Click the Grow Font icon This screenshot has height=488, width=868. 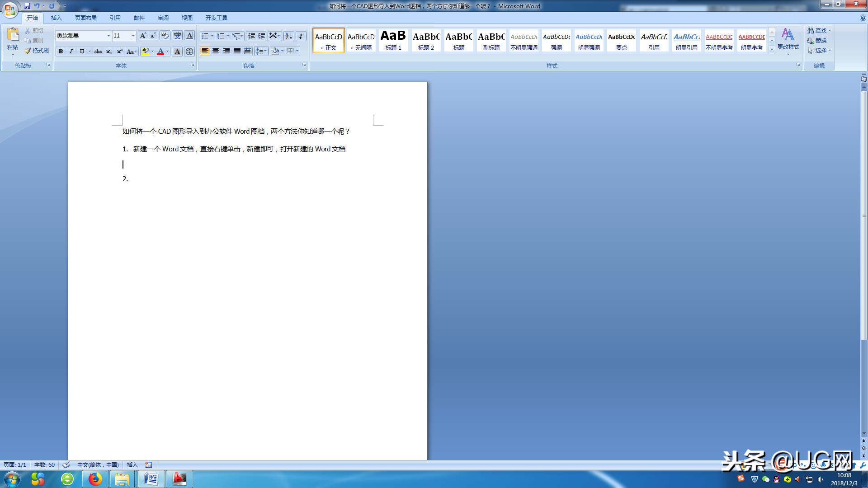(x=143, y=36)
